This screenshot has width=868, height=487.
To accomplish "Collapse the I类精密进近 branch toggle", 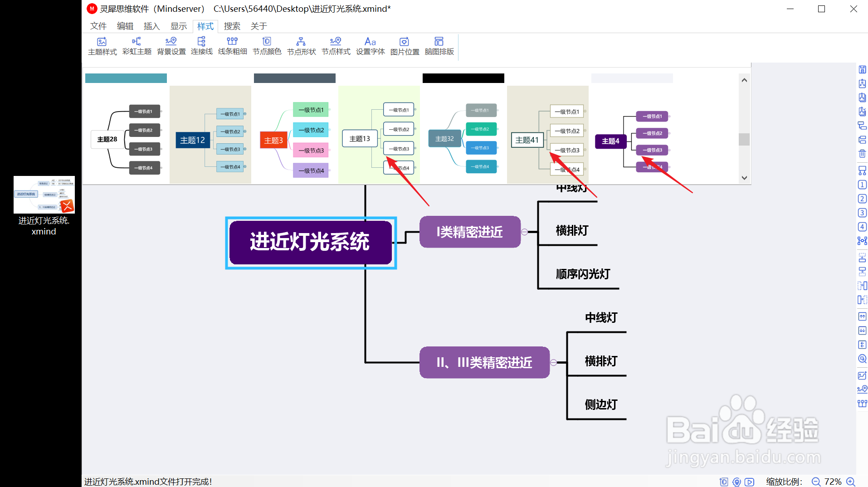I will pos(524,232).
